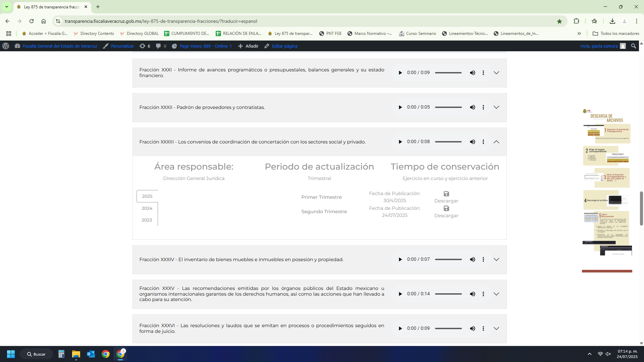
Task: Mute audio for Fracción XXXIV
Action: click(473, 259)
